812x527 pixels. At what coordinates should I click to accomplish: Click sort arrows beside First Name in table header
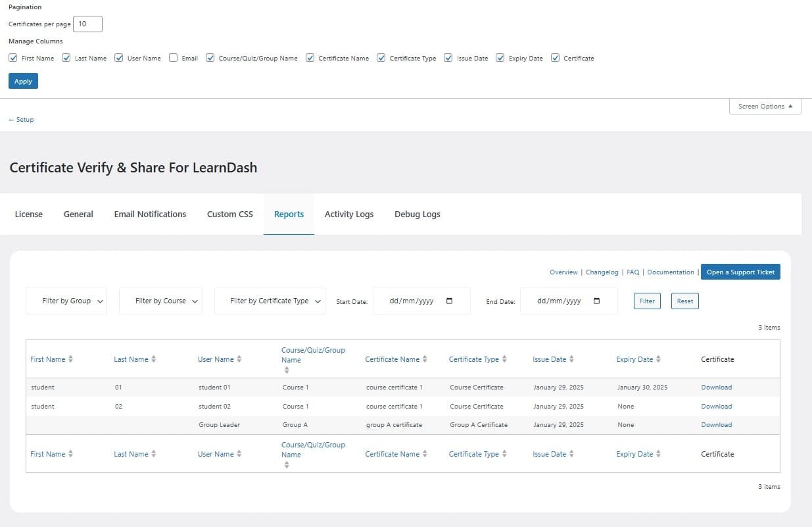point(70,359)
